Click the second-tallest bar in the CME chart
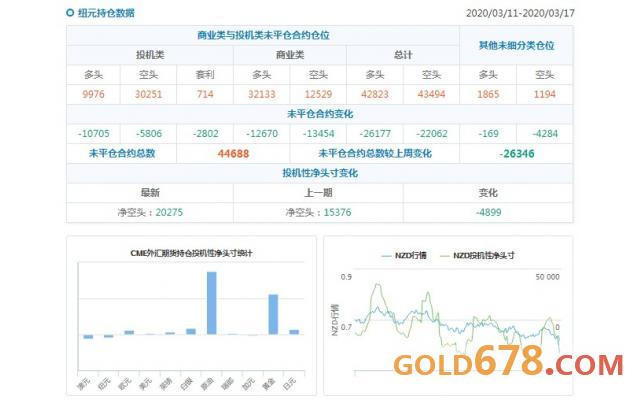This screenshot has width=640, height=400. 273,314
